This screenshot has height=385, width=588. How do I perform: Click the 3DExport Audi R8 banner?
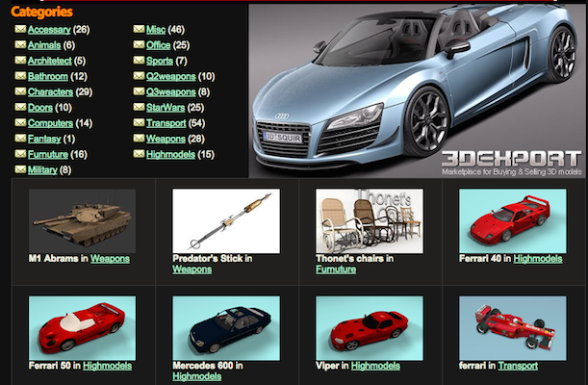[x=418, y=90]
